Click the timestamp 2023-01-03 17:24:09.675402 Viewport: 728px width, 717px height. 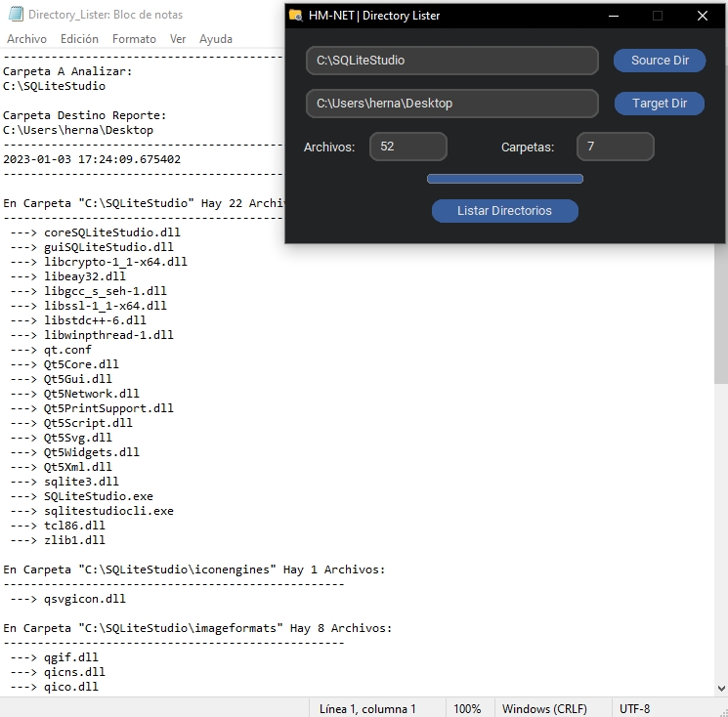coord(92,159)
